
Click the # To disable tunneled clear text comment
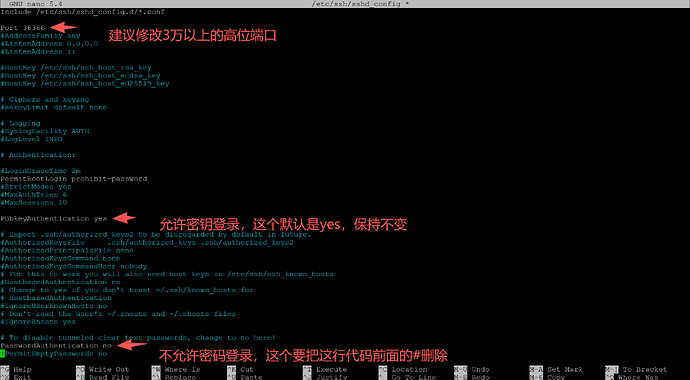tap(138, 337)
